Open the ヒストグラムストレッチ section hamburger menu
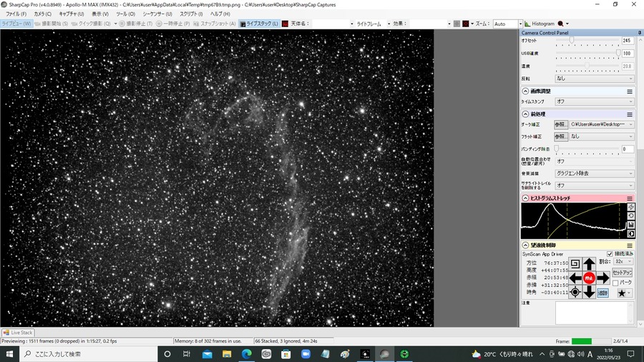 point(629,198)
